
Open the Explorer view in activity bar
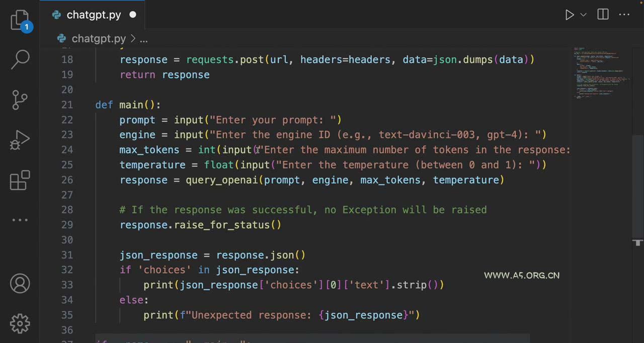tap(20, 20)
